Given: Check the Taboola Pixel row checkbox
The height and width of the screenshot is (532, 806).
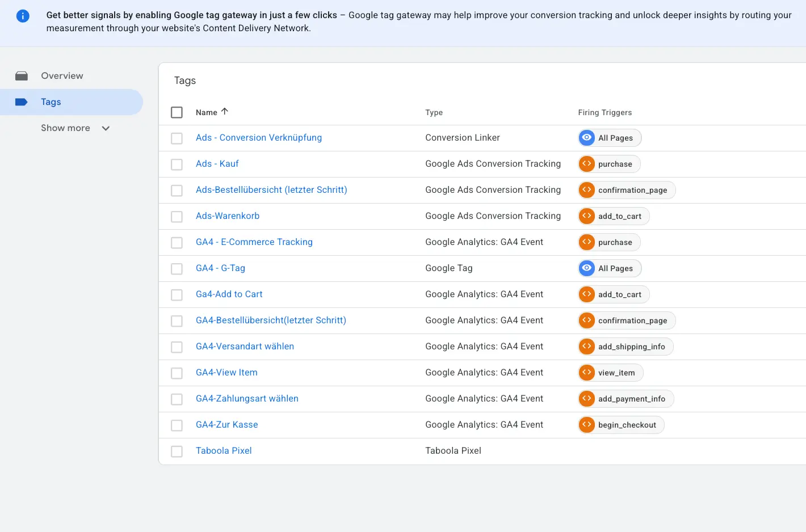Looking at the screenshot, I should click(x=177, y=451).
